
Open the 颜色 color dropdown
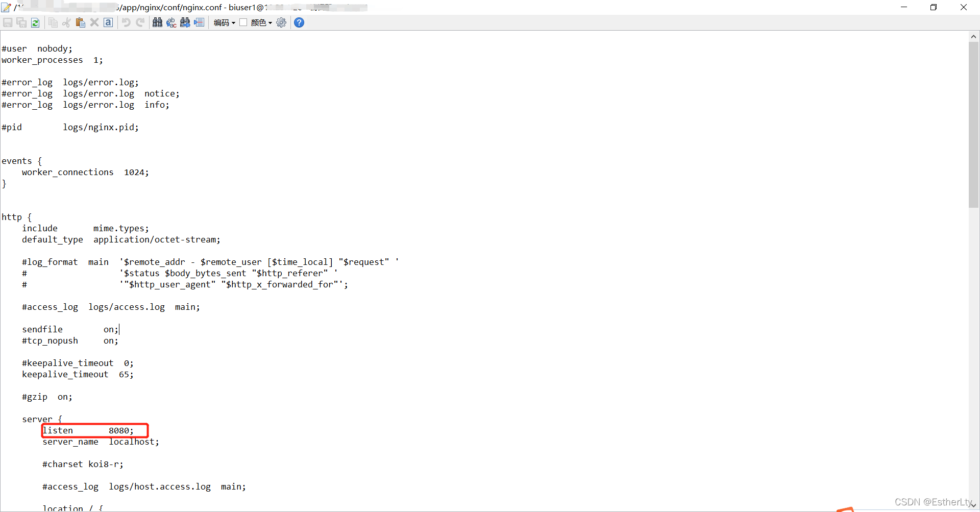(x=262, y=22)
